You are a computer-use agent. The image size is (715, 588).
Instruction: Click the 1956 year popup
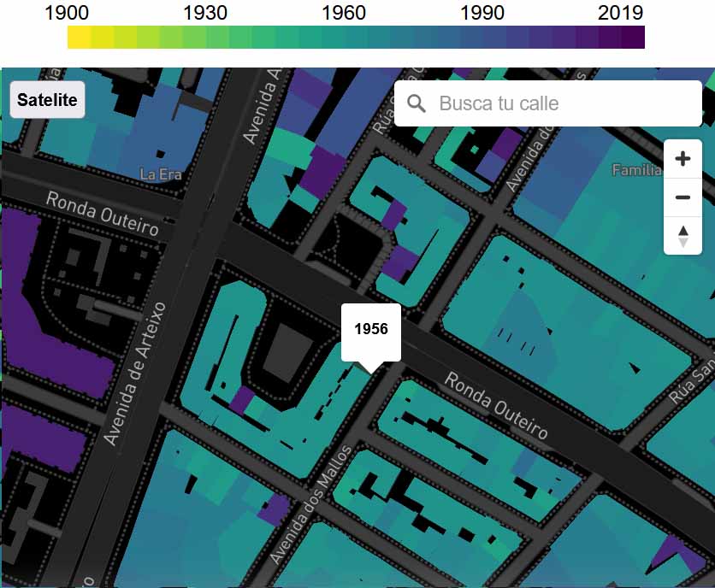tap(371, 330)
